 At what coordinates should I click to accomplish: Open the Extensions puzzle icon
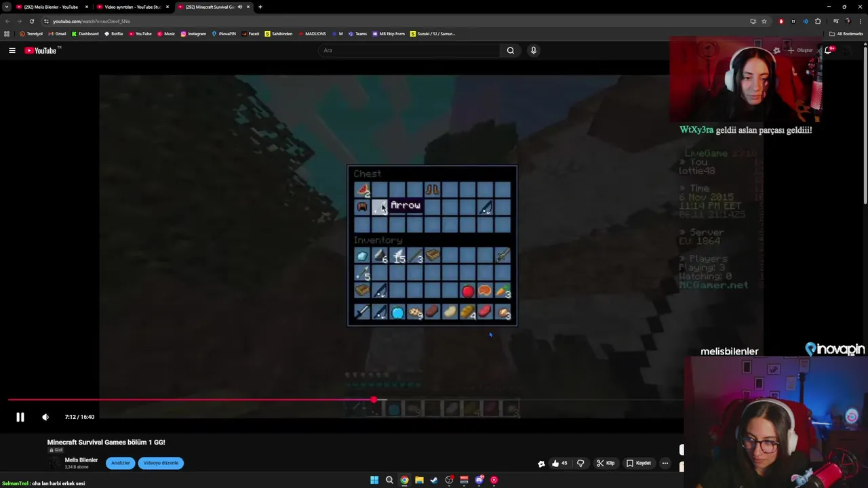pos(818,21)
